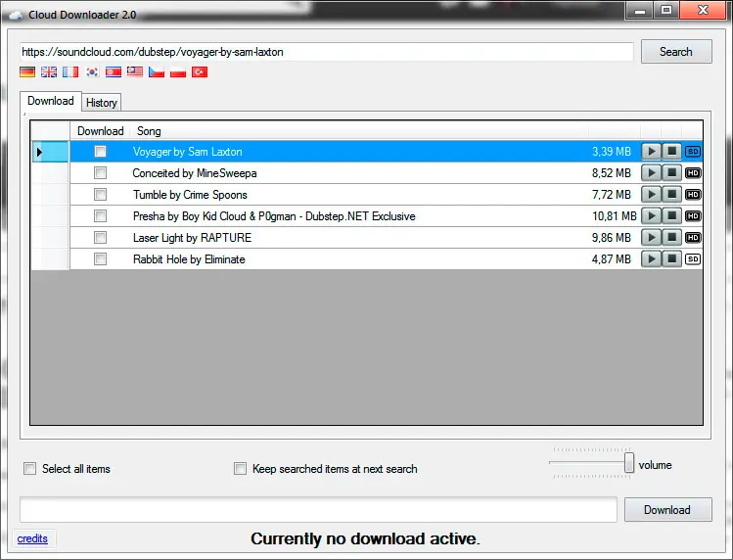Check download box for Laser Light by RAPTURE
This screenshot has width=733, height=560.
point(100,237)
